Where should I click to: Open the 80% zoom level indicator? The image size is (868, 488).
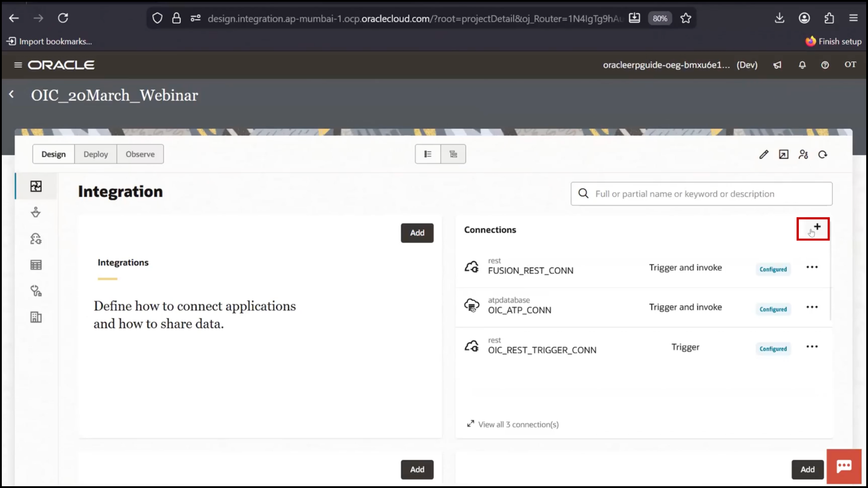[660, 18]
